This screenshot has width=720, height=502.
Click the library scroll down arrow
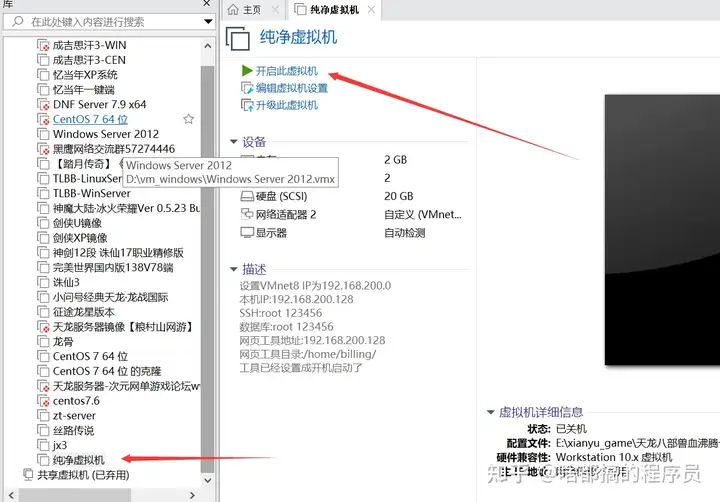208,480
